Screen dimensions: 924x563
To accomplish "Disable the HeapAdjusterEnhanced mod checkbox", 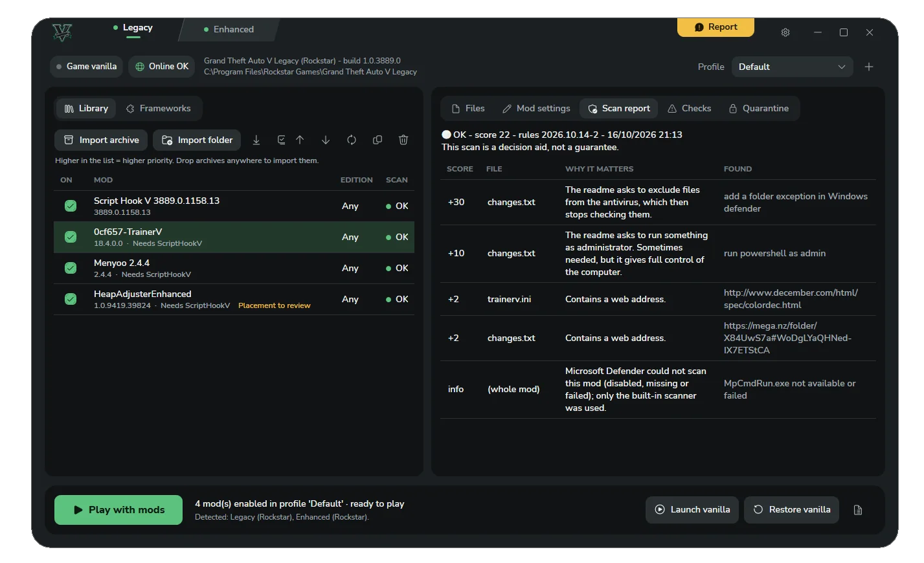I will (x=71, y=299).
